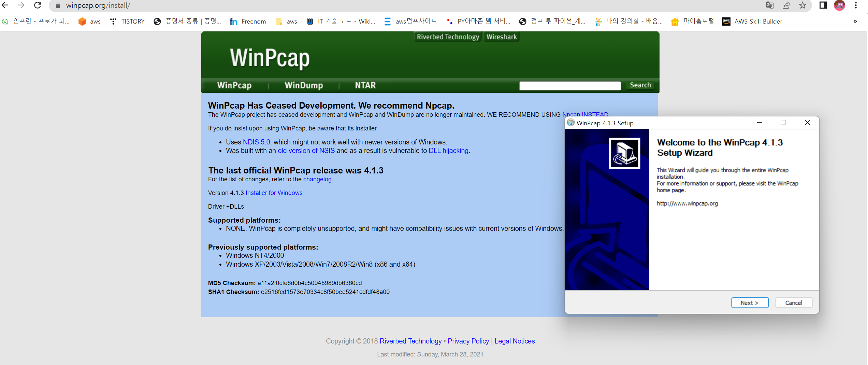
Task: Open the Legal Notices footer link
Action: tap(515, 341)
